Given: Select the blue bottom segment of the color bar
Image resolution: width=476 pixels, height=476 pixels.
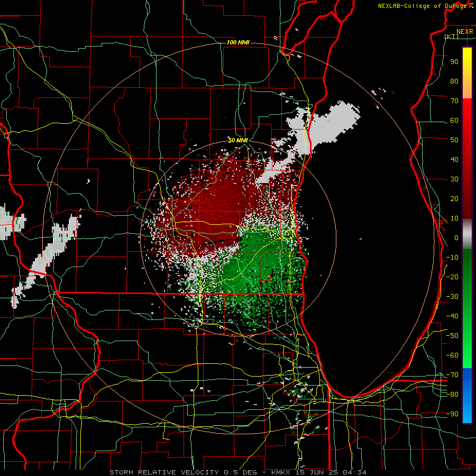Looking at the screenshot, I should (467, 396).
